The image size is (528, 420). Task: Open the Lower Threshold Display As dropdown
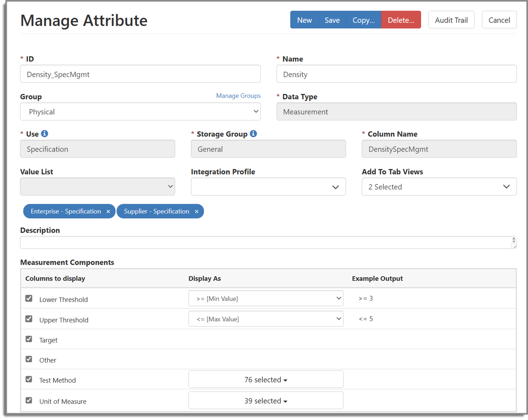tap(266, 298)
